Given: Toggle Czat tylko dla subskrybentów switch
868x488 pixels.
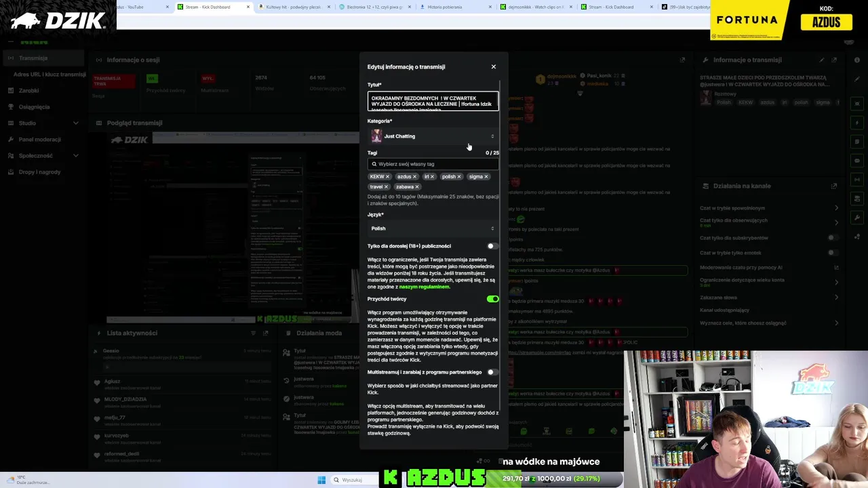Looking at the screenshot, I should click(833, 238).
